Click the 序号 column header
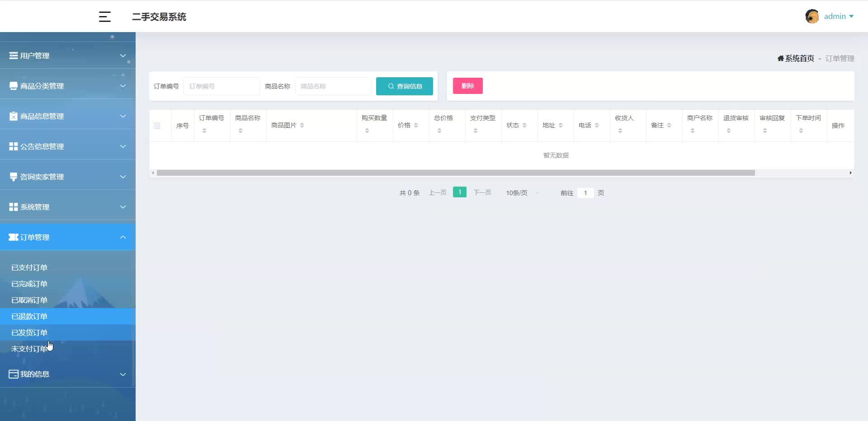Image resolution: width=868 pixels, height=421 pixels. 183,126
